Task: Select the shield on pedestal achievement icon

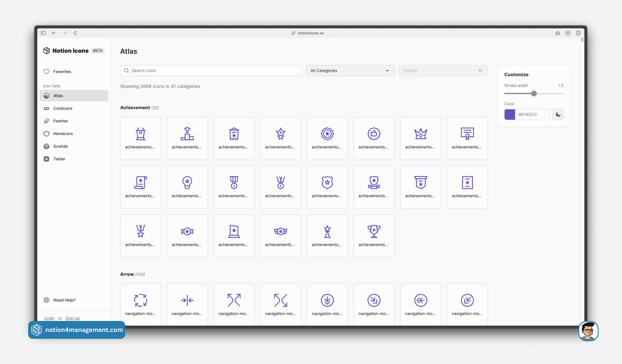Action: 374,187
